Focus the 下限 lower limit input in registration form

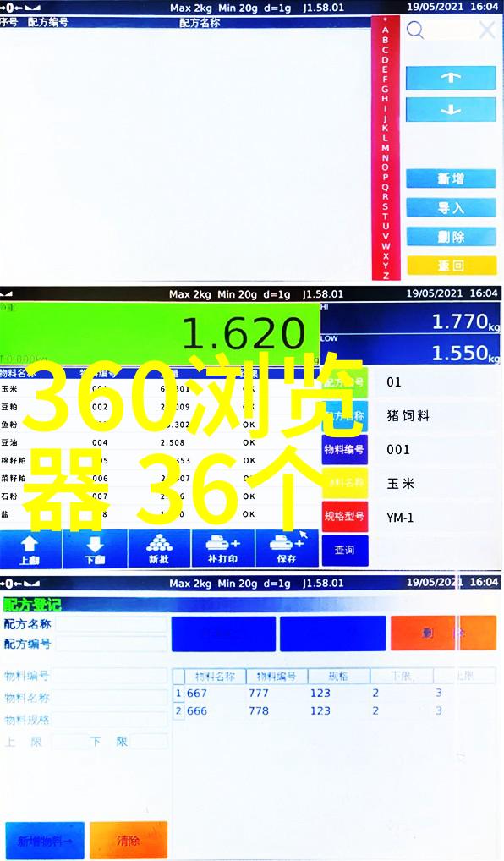point(148,742)
